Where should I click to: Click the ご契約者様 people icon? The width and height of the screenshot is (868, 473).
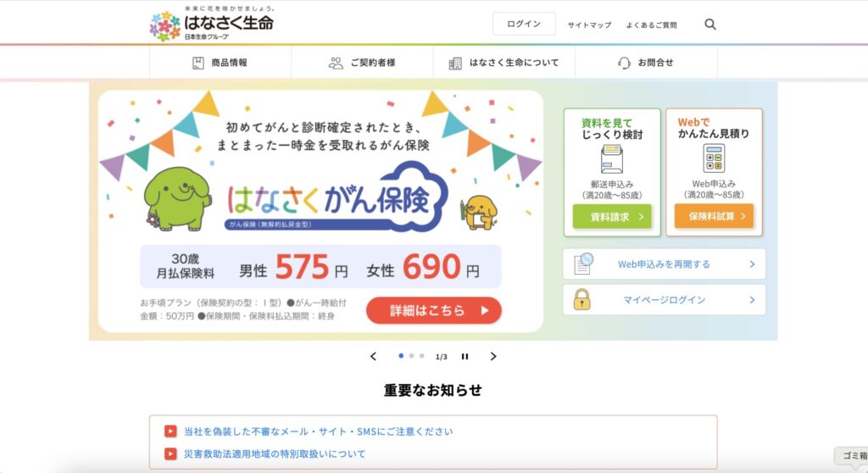tap(336, 63)
